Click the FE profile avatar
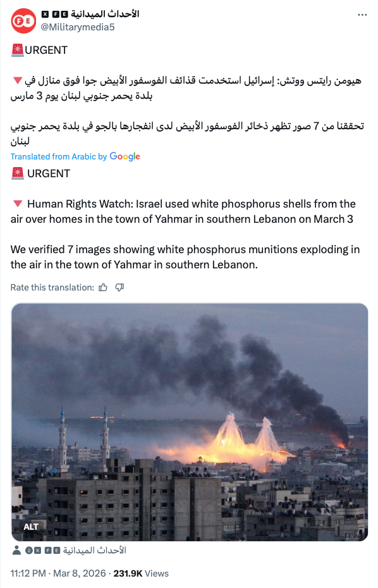 tap(23, 21)
